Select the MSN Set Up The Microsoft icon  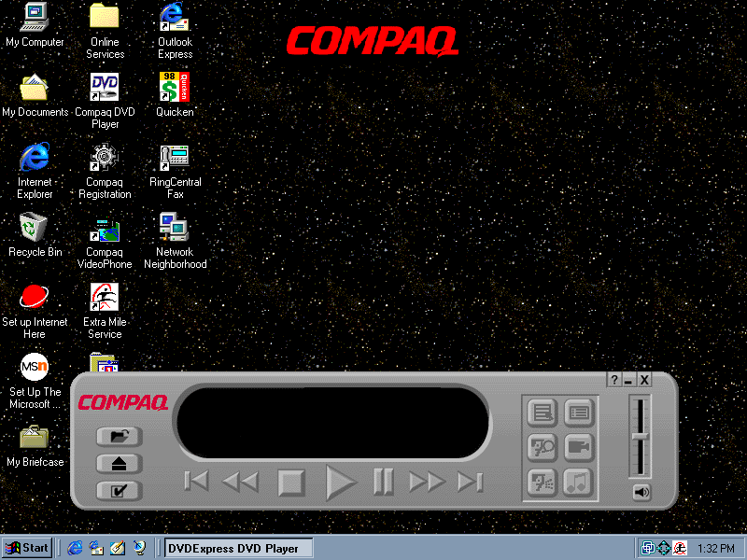[x=35, y=381]
